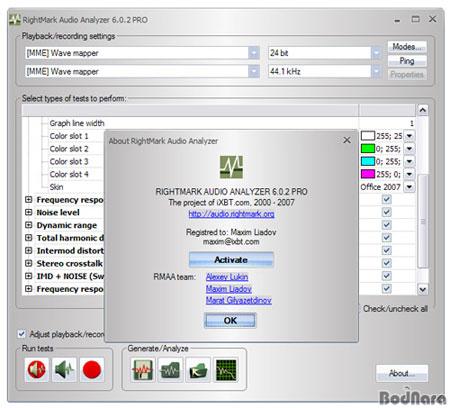Open the playback device Wave mapper dropdown
Screen dimensions: 450x408
click(254, 53)
